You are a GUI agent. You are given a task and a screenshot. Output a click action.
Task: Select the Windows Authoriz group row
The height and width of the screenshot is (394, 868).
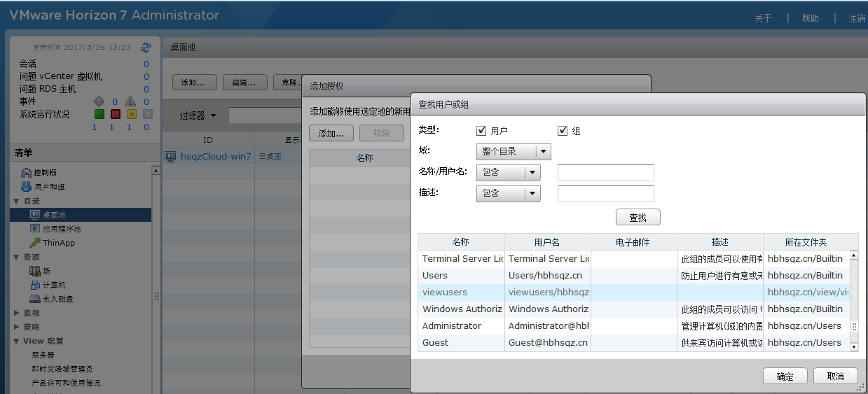click(633, 309)
